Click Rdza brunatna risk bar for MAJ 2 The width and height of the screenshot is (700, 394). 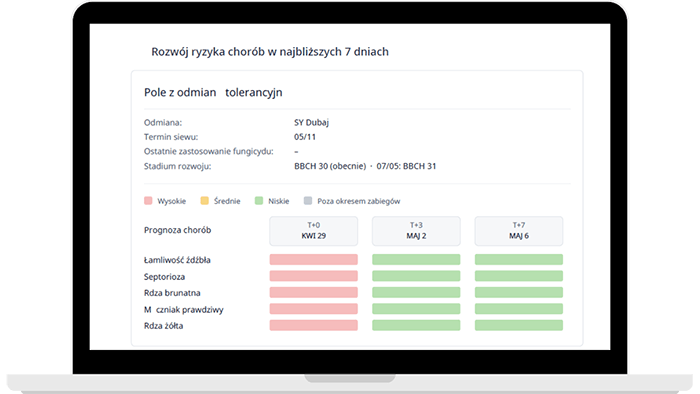point(416,293)
